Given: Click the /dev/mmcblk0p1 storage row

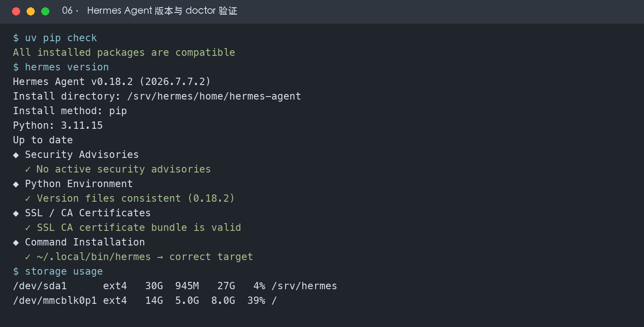Looking at the screenshot, I should click(x=145, y=301).
